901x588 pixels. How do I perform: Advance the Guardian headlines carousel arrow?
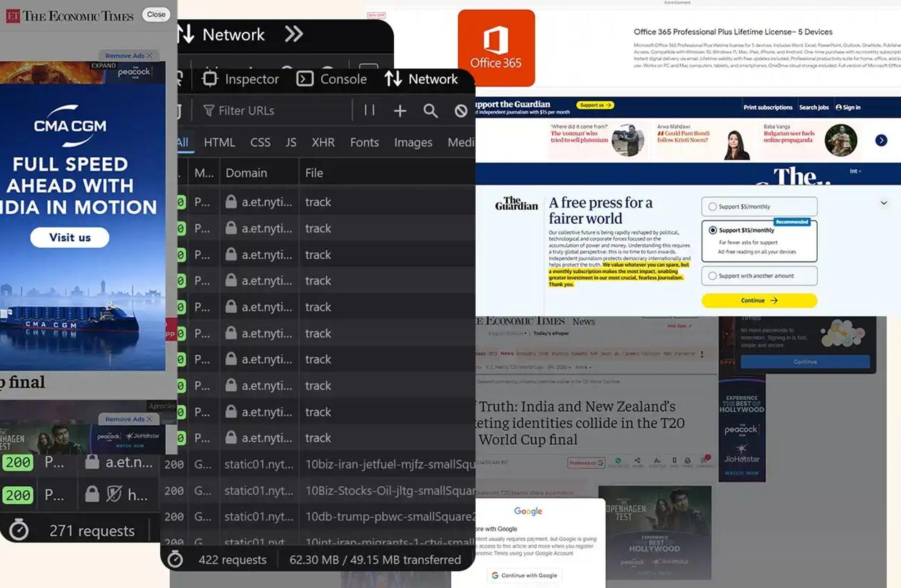(881, 140)
